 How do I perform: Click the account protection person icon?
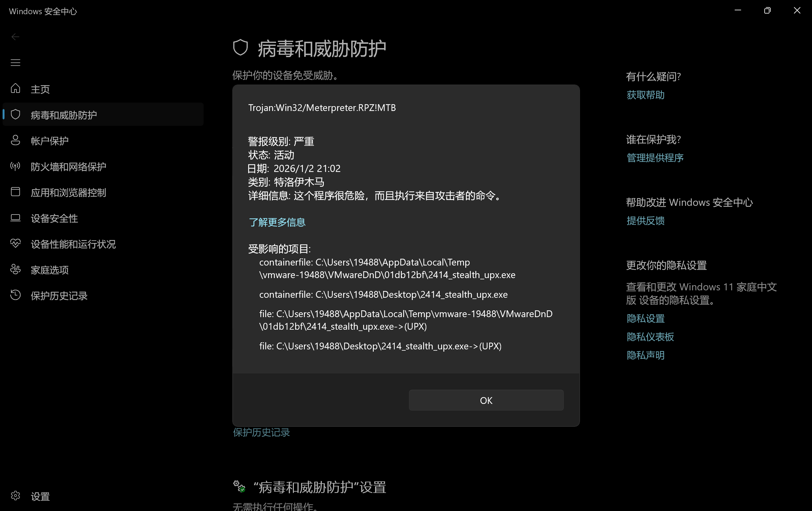15,140
